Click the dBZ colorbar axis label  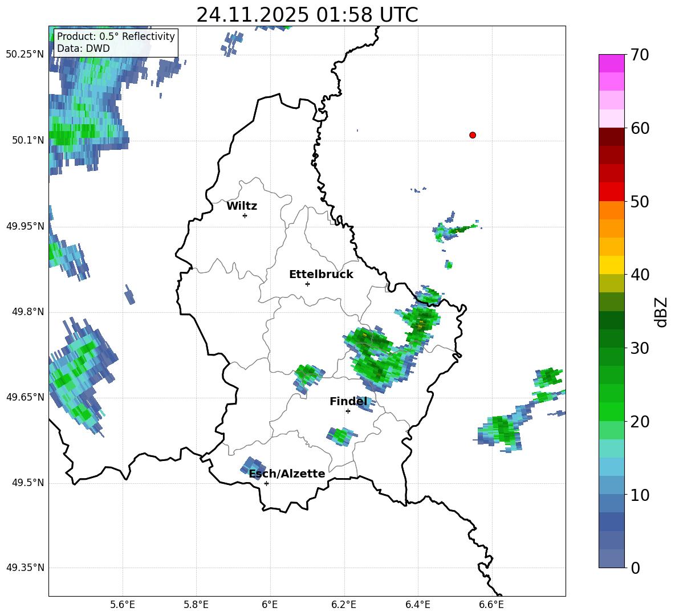point(661,312)
